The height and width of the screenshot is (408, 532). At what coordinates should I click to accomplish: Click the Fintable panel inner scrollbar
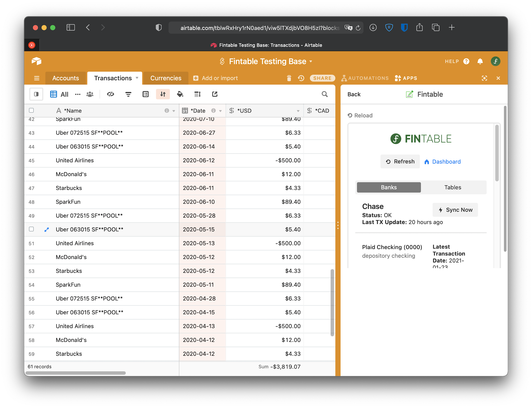click(497, 153)
